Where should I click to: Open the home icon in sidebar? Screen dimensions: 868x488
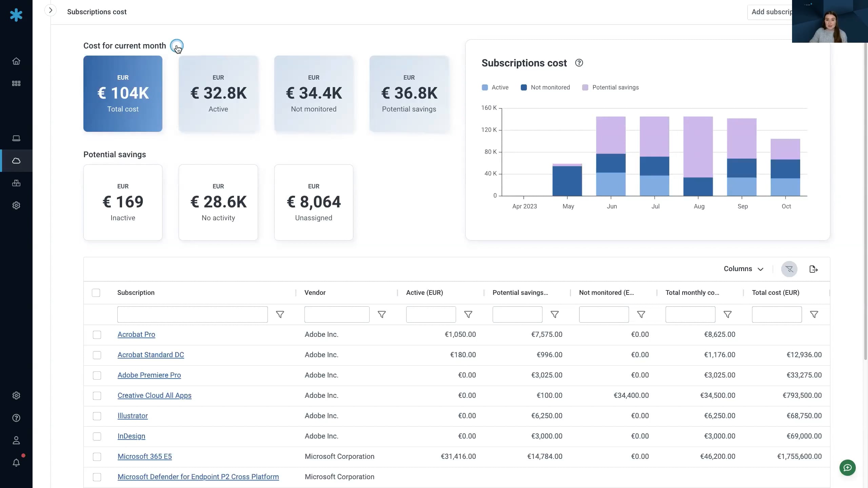point(16,61)
